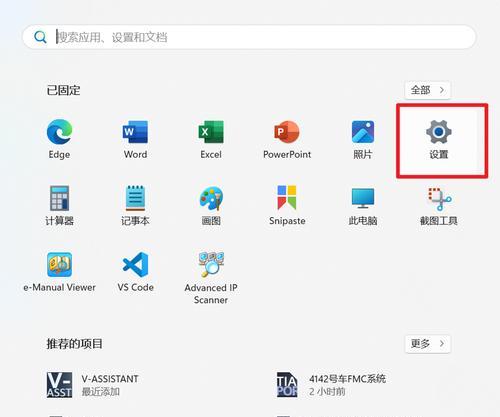Open the Snipaste app icon
The width and height of the screenshot is (500, 417).
[287, 198]
